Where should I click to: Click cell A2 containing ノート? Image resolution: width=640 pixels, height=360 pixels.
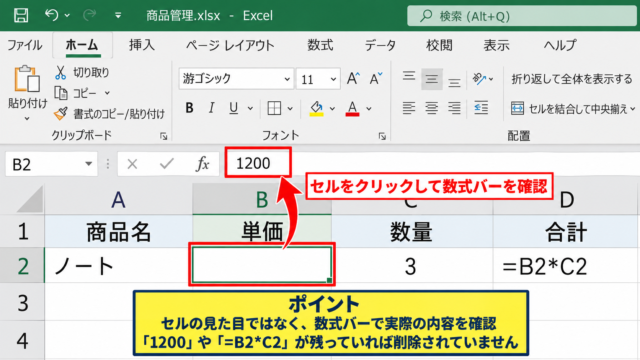tap(118, 266)
